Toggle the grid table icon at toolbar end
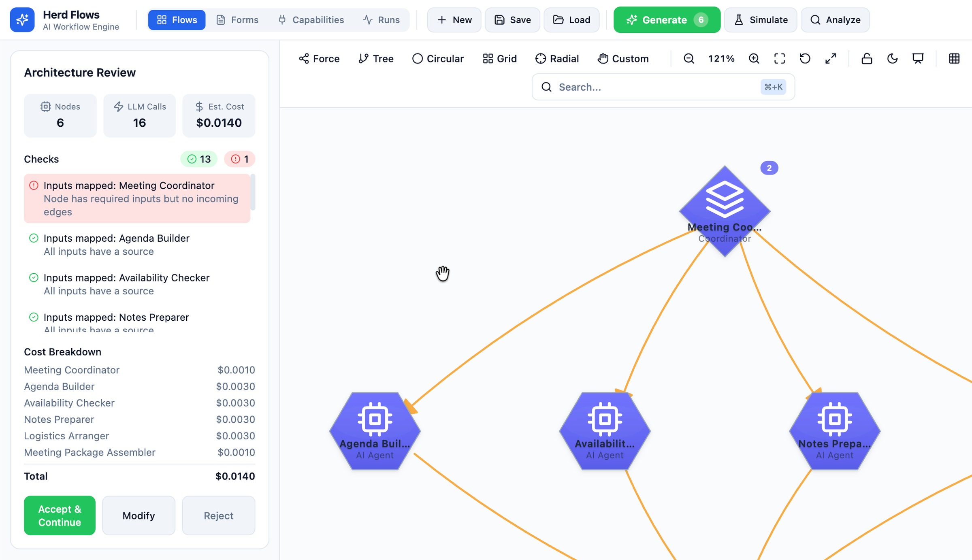This screenshot has width=972, height=560. pos(954,59)
